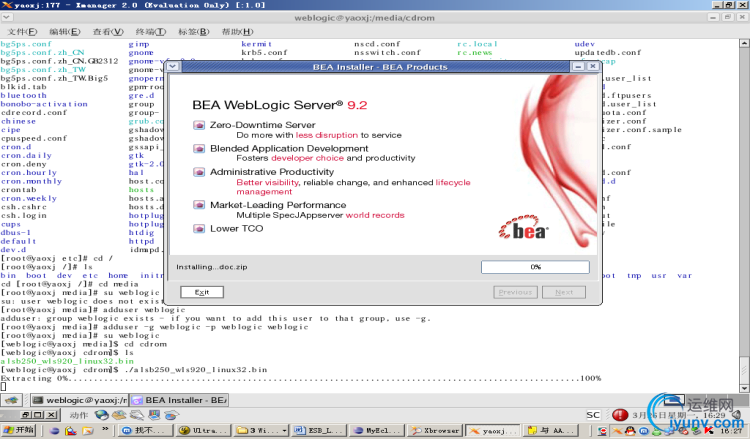Switch to MyEcl... taskbar window
This screenshot has height=439, width=750.
click(x=377, y=431)
